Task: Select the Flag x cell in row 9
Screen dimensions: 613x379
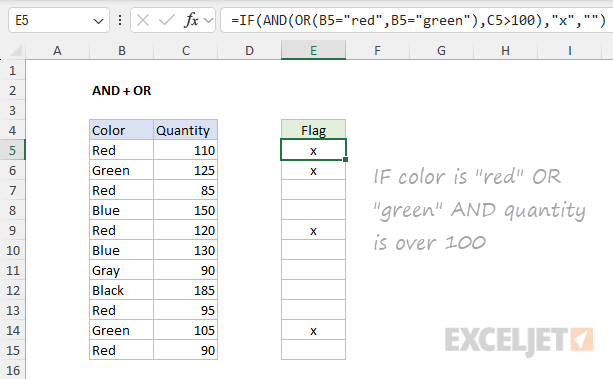Action: tap(314, 230)
